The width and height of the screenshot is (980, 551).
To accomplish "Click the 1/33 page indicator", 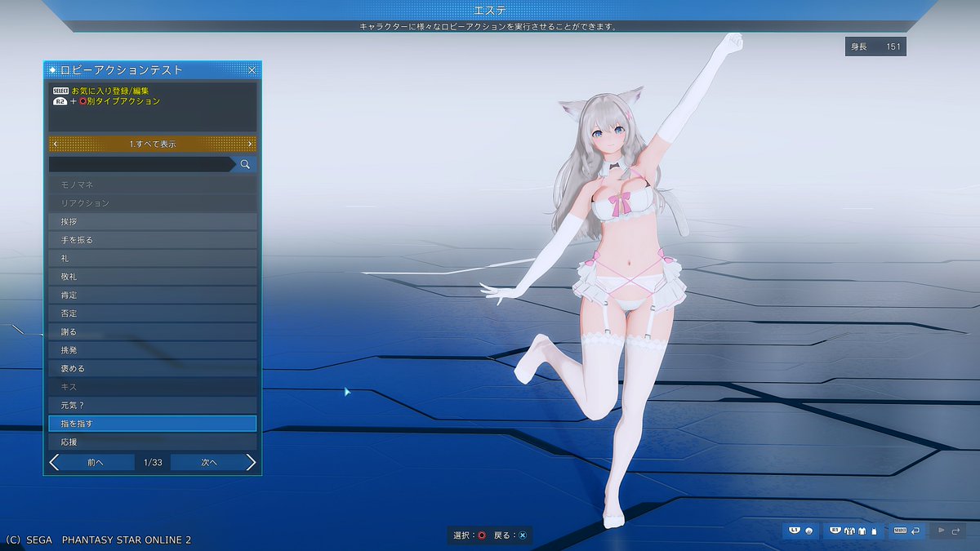I will coord(153,463).
